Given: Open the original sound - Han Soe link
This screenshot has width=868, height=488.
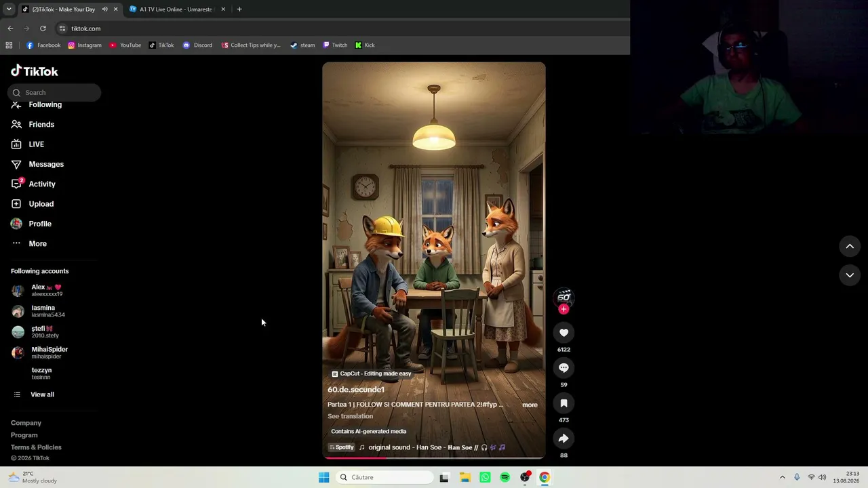Looking at the screenshot, I should (x=437, y=447).
